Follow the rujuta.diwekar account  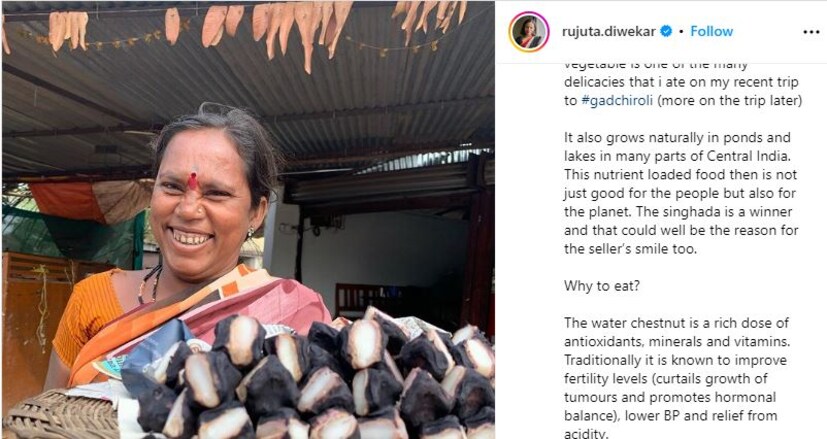click(711, 32)
